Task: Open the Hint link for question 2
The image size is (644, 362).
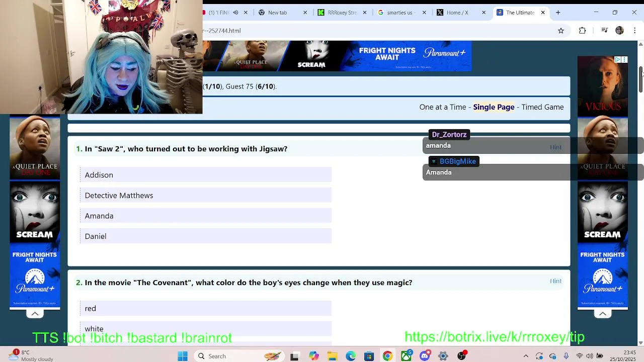Action: 555,281
